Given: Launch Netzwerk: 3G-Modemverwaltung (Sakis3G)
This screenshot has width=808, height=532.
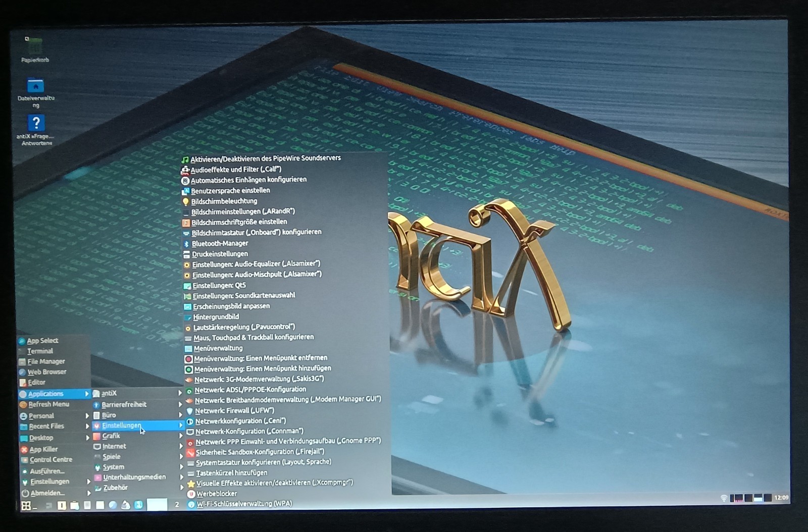Looking at the screenshot, I should 259,379.
